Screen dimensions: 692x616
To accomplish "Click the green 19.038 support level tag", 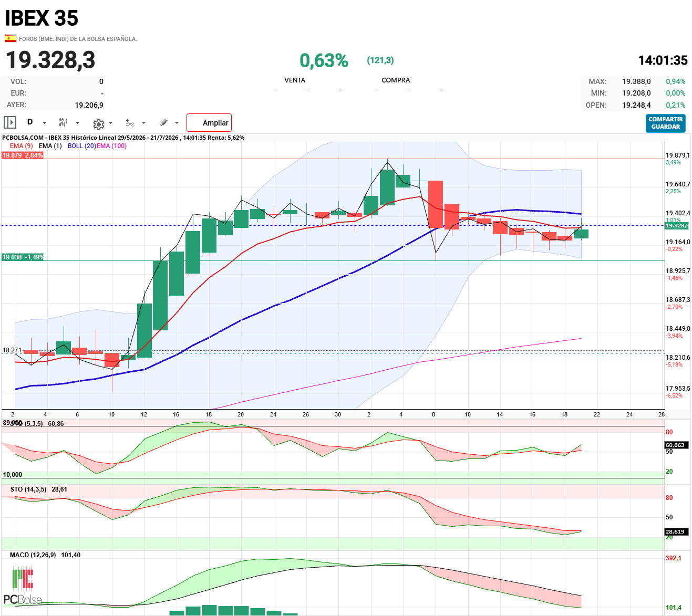I will [23, 257].
